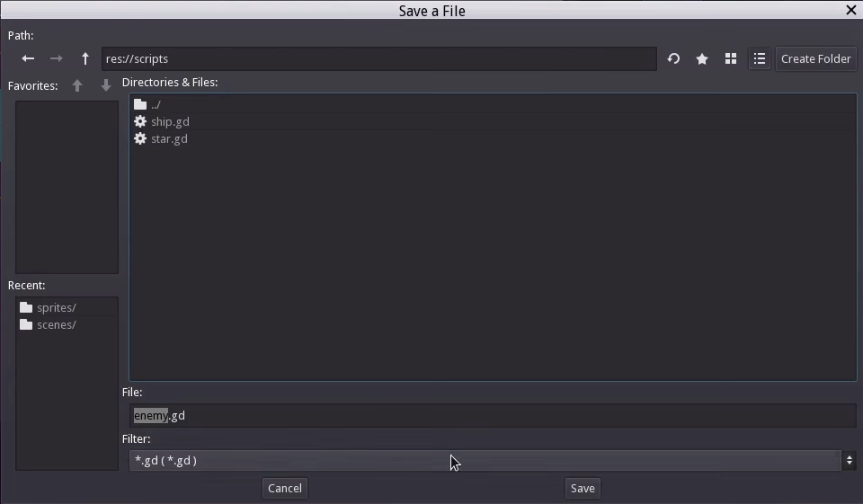Click the filter dropdown arrows
The width and height of the screenshot is (863, 504).
(x=850, y=461)
